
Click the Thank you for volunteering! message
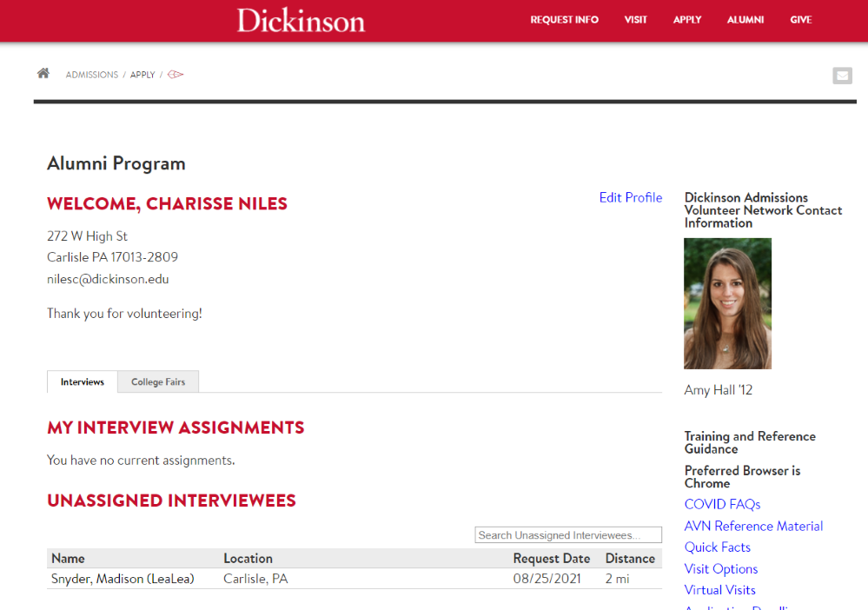(x=124, y=314)
